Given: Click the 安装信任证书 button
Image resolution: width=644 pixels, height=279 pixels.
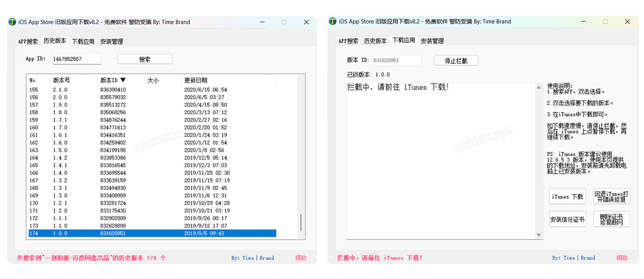Looking at the screenshot, I should tap(568, 219).
